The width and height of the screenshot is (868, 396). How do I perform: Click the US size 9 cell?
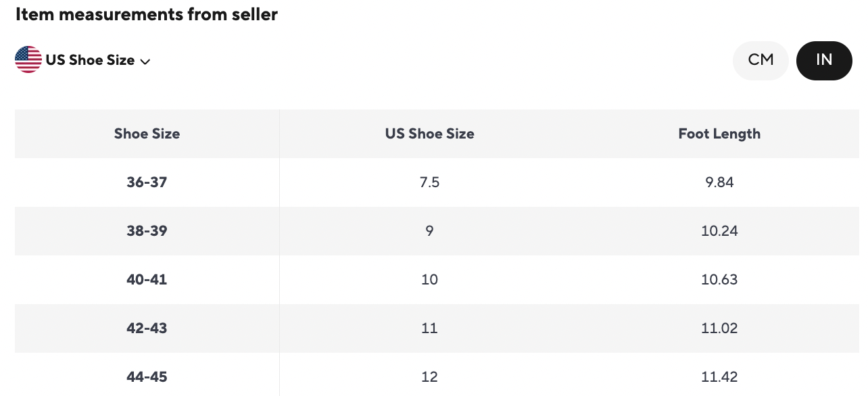click(429, 231)
